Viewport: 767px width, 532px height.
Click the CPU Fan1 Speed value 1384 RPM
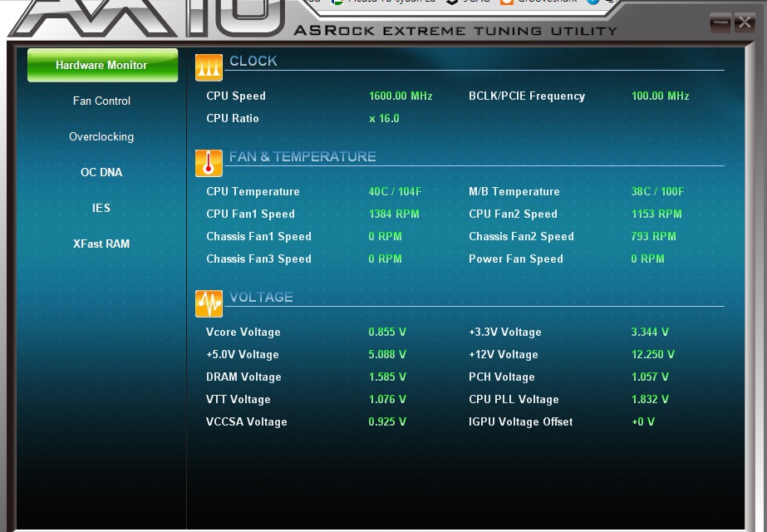point(394,214)
